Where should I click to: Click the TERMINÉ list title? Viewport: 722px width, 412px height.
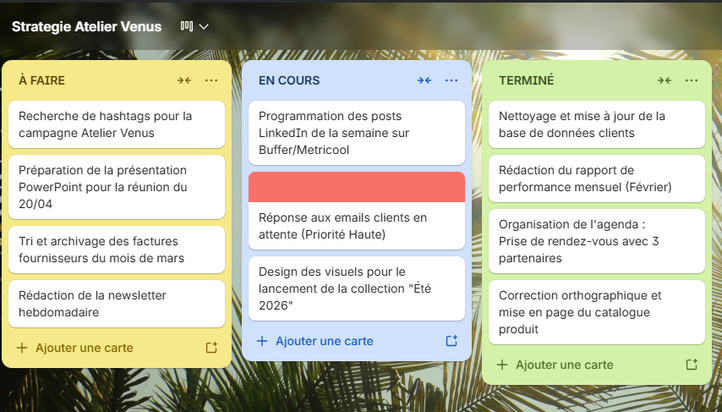(x=526, y=81)
